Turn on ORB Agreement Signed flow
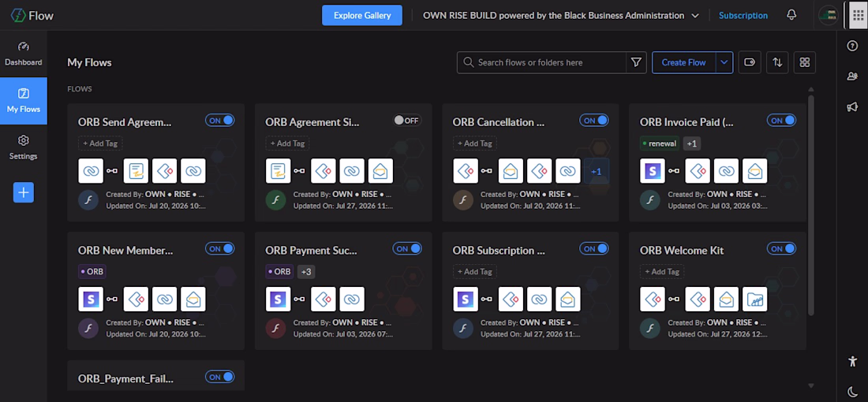The image size is (868, 402). pyautogui.click(x=407, y=121)
